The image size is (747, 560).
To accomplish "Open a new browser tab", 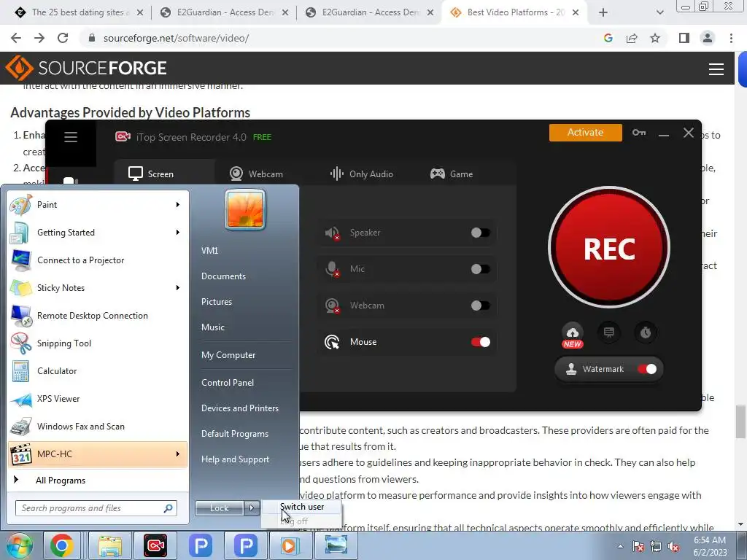I will [x=603, y=12].
